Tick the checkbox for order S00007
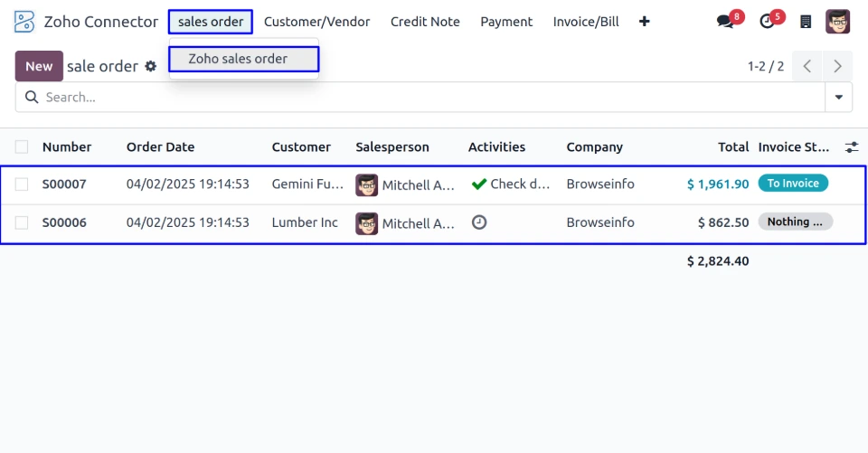 [22, 184]
